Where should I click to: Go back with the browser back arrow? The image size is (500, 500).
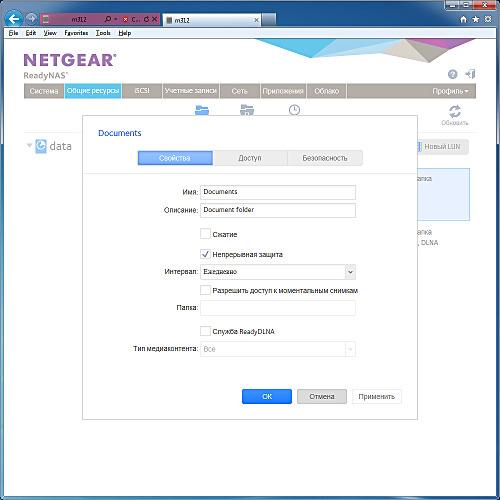[x=14, y=19]
